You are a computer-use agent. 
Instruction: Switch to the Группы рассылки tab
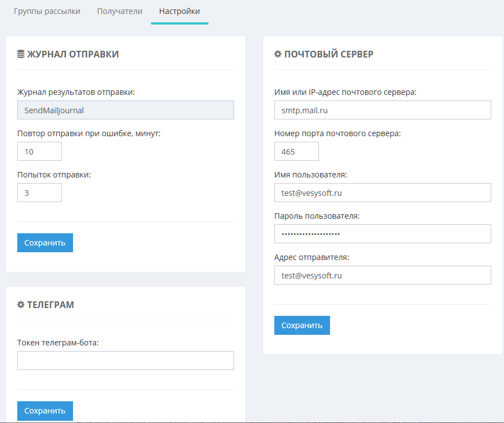47,11
